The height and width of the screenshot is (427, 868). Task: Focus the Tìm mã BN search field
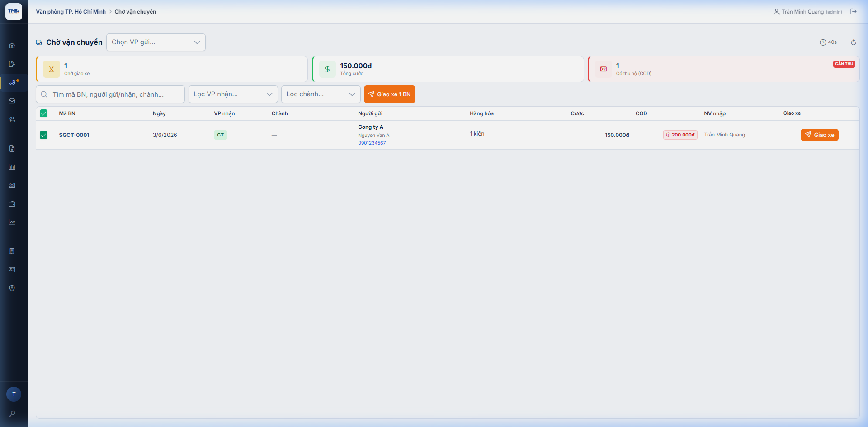point(110,94)
